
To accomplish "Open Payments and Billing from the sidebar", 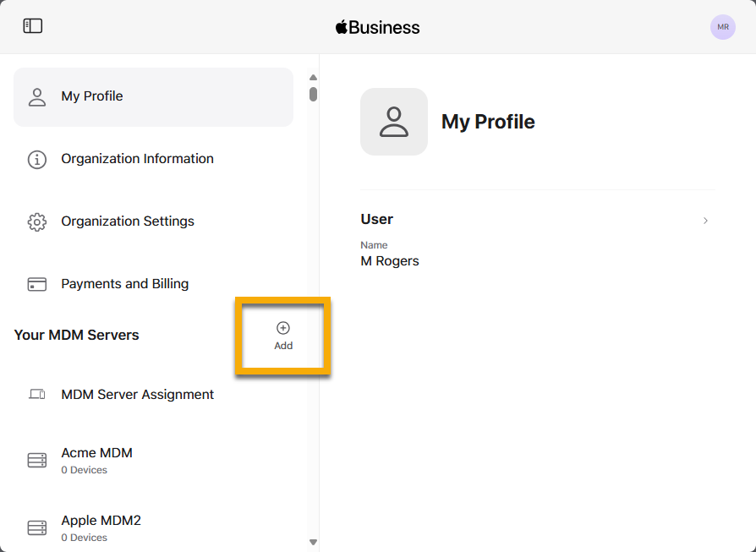I will tap(124, 284).
